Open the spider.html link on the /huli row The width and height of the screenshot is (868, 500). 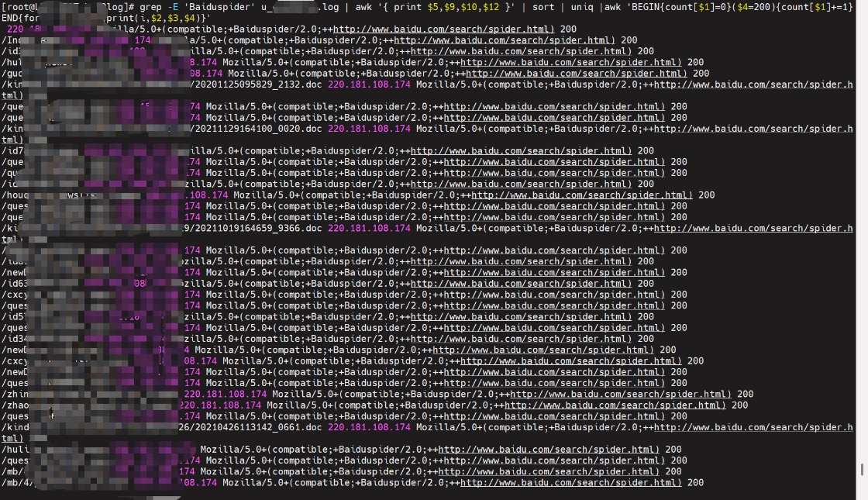coord(549,450)
